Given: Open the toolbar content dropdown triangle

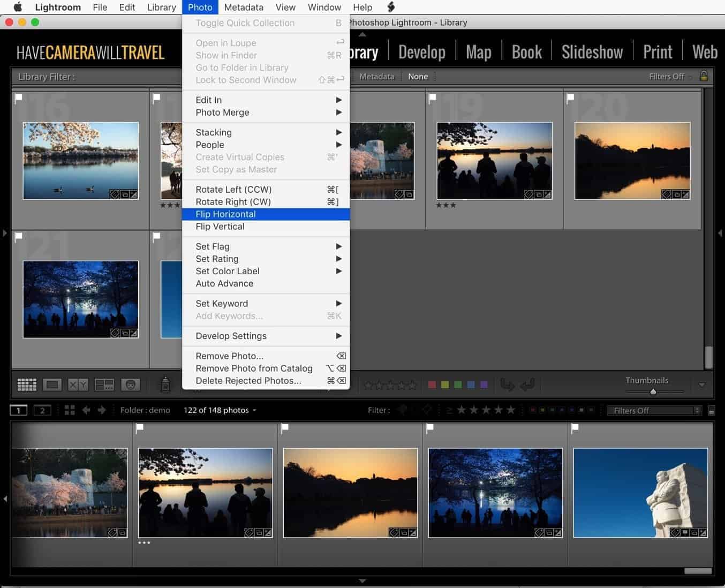Looking at the screenshot, I should [702, 385].
